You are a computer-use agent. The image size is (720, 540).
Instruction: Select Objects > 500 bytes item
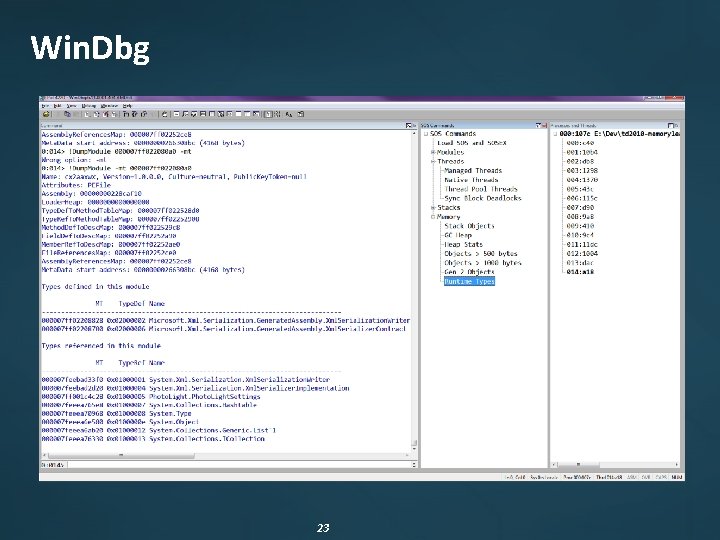coord(481,253)
